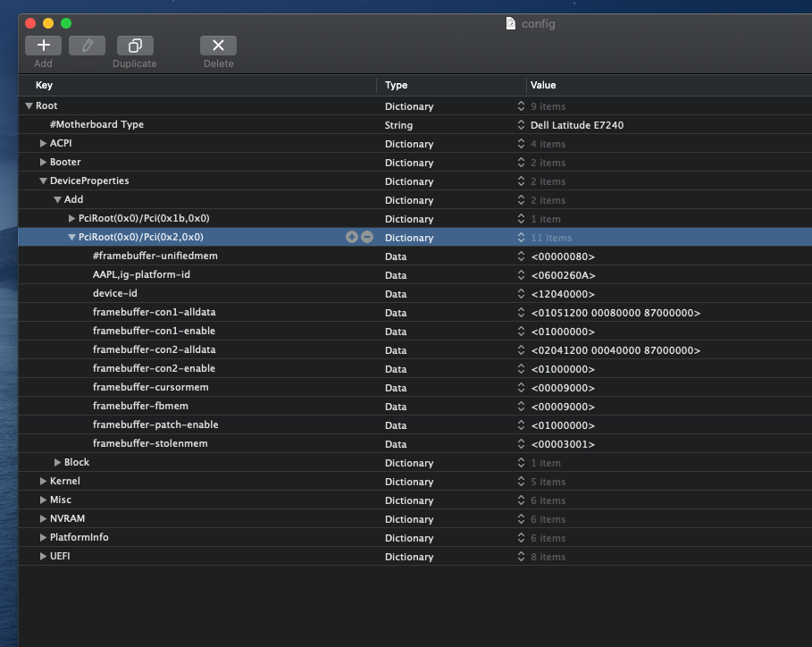Screen dimensions: 812x647
Task: Click the Add toolbar icon
Action: pyautogui.click(x=43, y=46)
